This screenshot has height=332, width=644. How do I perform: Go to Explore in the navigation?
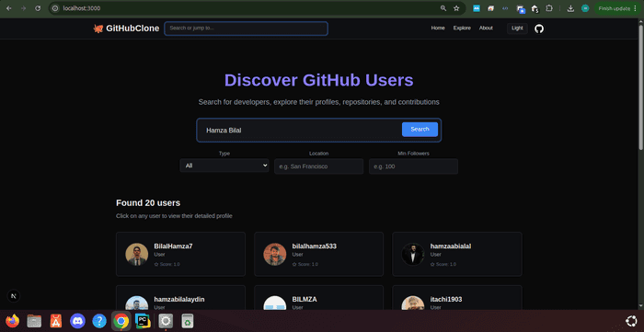point(462,29)
